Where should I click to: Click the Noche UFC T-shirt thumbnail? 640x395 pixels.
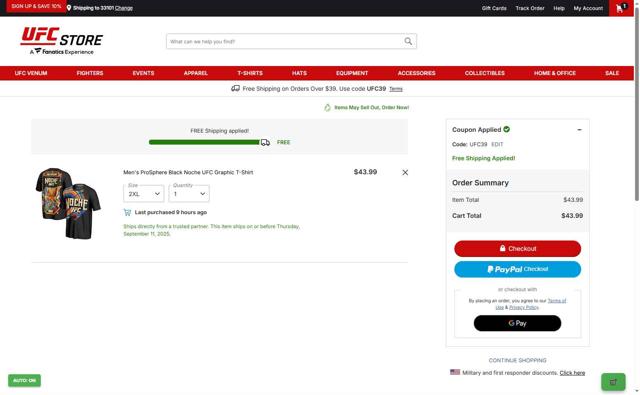(68, 203)
